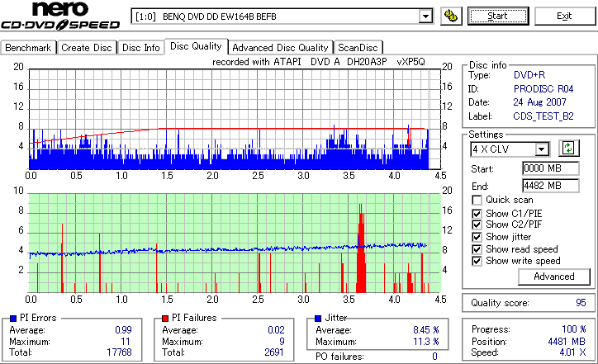The height and width of the screenshot is (364, 598).
Task: Click the Speed value 4.01 X
Action: (573, 352)
